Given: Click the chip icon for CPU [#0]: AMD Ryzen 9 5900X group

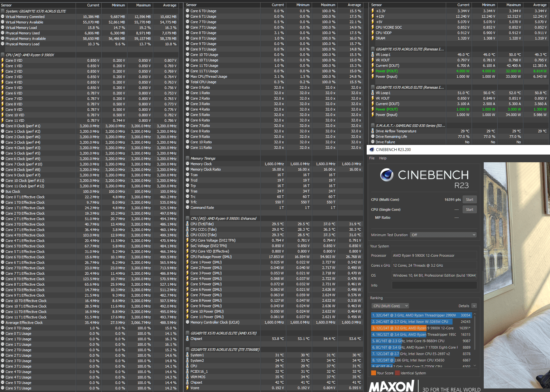Looking at the screenshot, I should click(3, 55).
